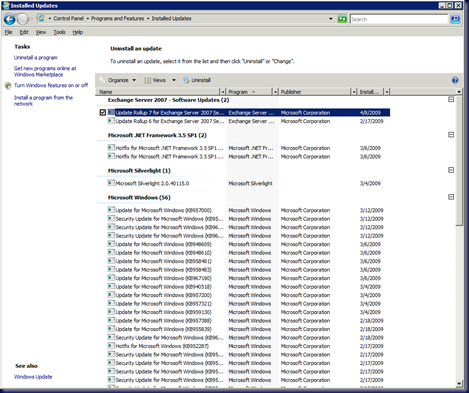Collapse the Exchange Server 2007 group
Image resolution: width=469 pixels, height=393 pixels.
pyautogui.click(x=451, y=99)
